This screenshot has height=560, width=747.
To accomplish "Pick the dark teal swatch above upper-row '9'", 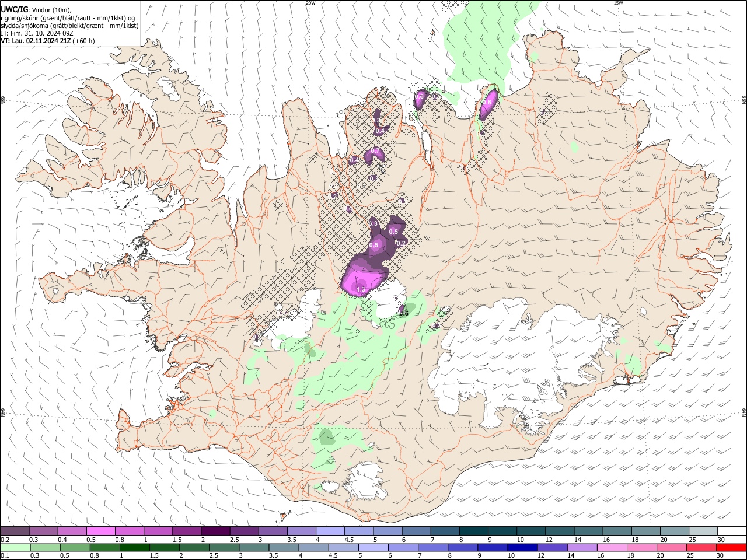I will (x=502, y=531).
